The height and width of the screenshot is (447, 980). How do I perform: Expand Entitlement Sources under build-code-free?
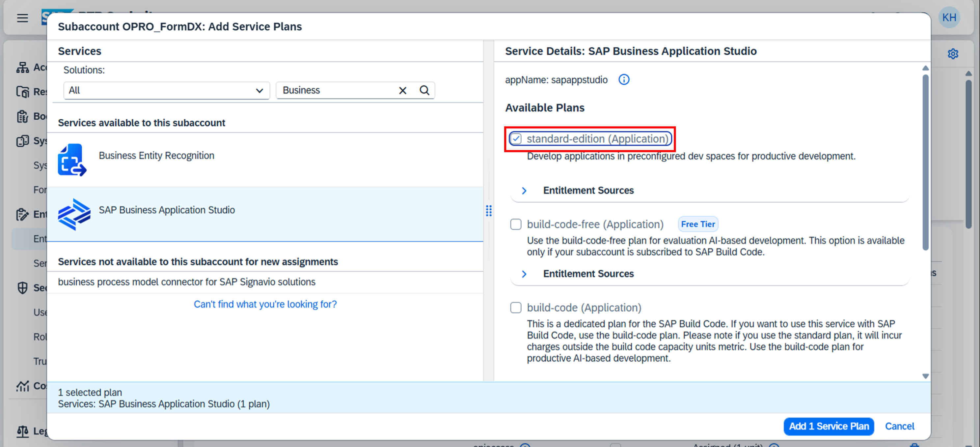(524, 274)
